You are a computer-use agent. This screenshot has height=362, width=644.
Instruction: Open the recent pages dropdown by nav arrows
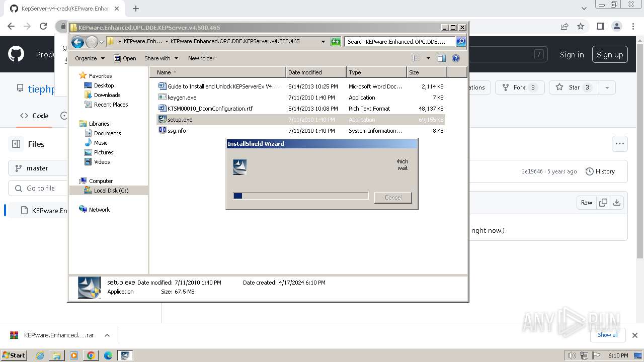[101, 42]
